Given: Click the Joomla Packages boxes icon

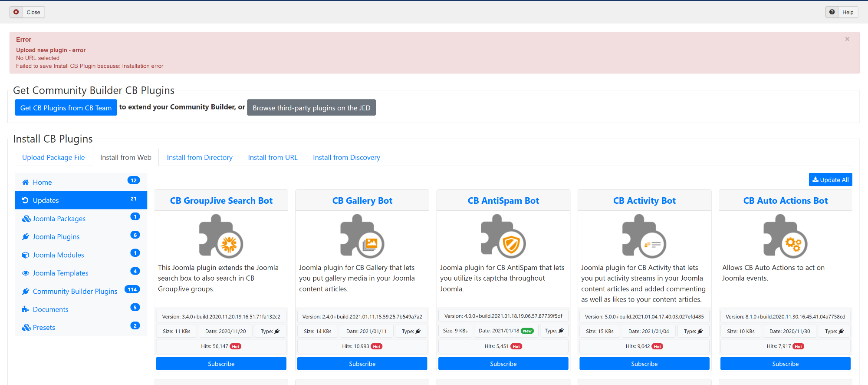Looking at the screenshot, I should pos(26,219).
